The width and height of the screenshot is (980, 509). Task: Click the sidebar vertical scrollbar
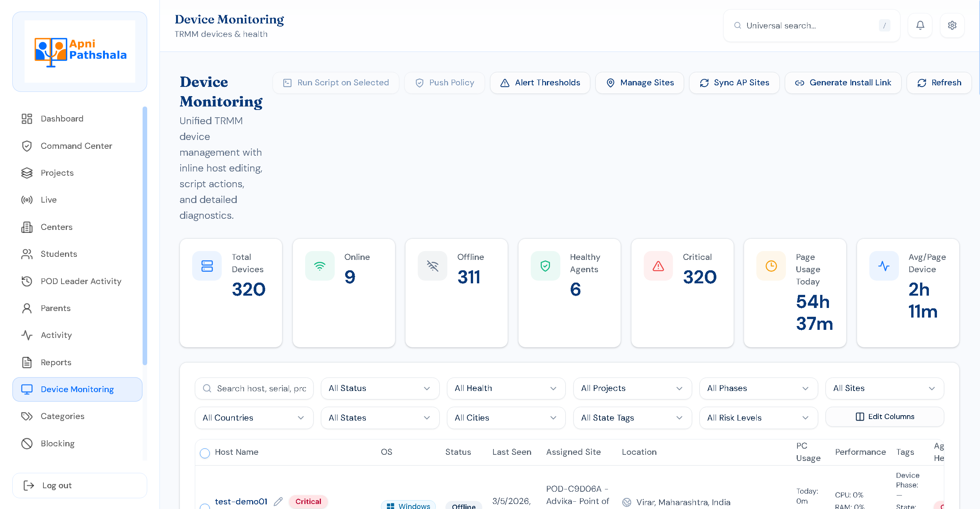click(x=145, y=235)
